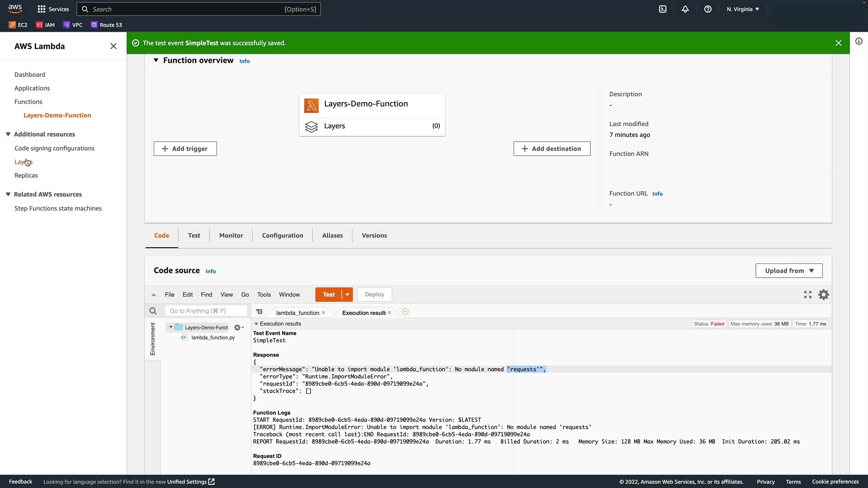Screen dimensions: 868x488
Task: Click the search magnifier in editor sidebar
Action: click(153, 311)
